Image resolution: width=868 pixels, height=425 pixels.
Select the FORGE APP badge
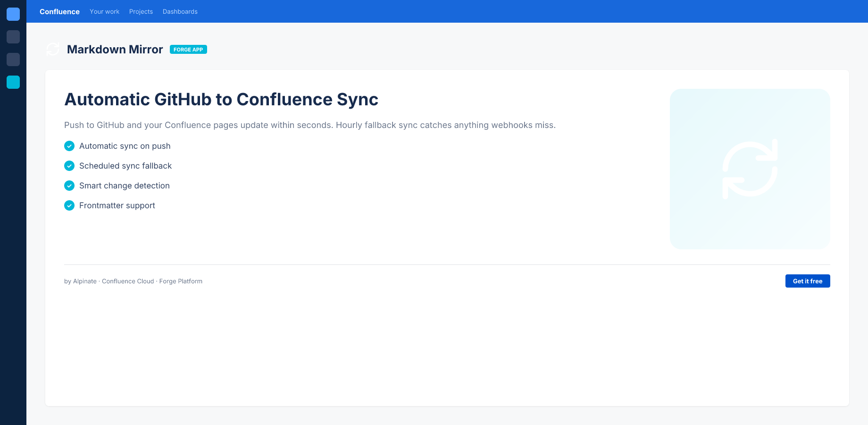coord(188,49)
